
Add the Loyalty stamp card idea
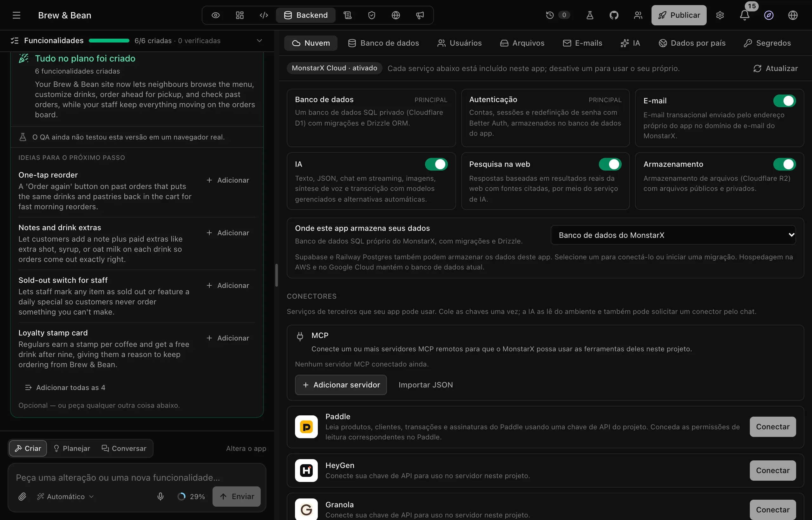tap(228, 338)
